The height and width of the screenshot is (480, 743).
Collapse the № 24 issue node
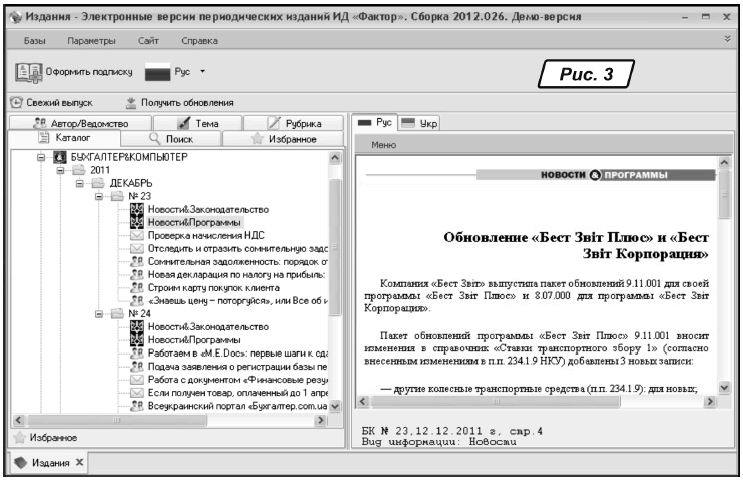tap(101, 314)
